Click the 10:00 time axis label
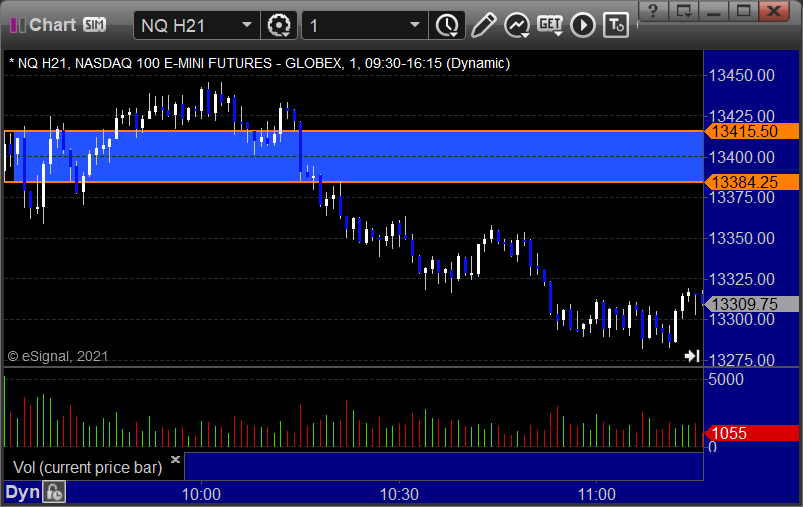The width and height of the screenshot is (803, 507). coord(201,494)
